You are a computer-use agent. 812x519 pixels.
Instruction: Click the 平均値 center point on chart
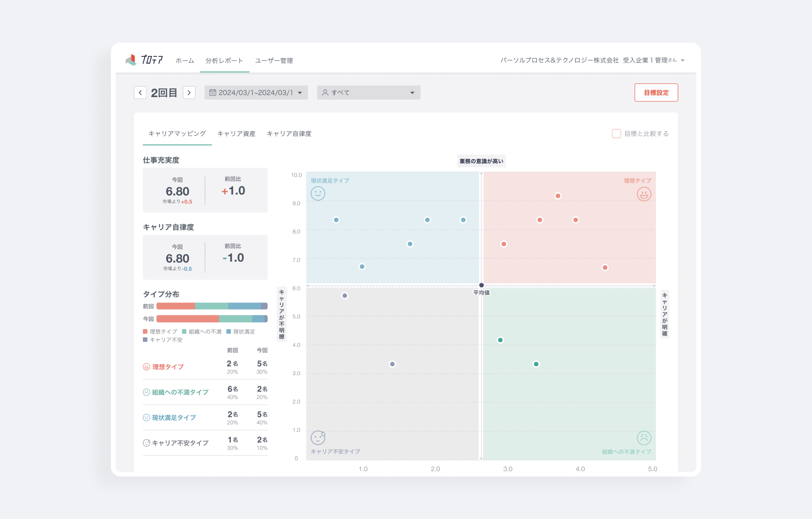click(x=482, y=285)
